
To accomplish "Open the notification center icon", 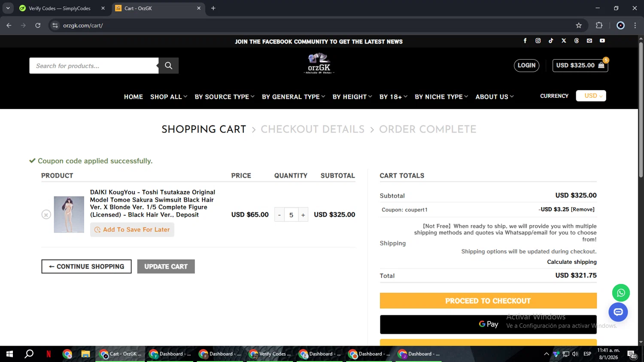I will coord(632,354).
